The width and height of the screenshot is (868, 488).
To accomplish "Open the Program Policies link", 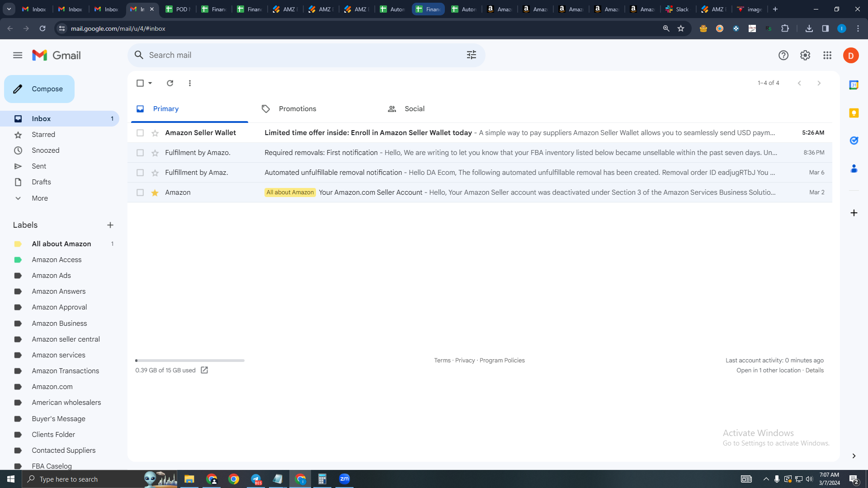I will tap(502, 361).
